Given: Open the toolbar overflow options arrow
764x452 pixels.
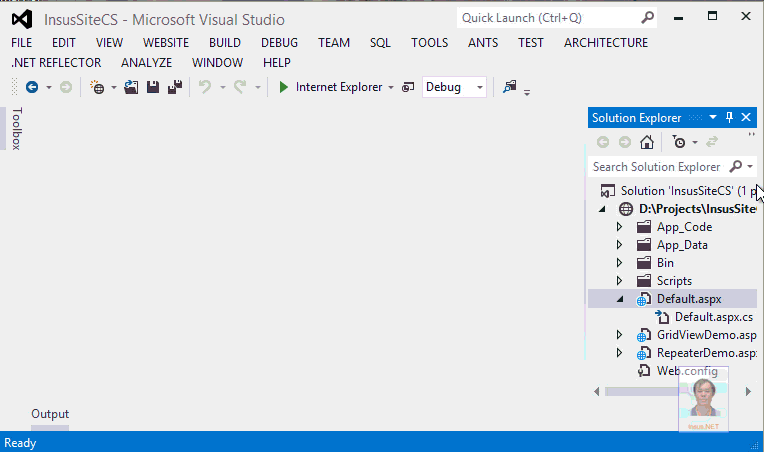Looking at the screenshot, I should tap(527, 92).
